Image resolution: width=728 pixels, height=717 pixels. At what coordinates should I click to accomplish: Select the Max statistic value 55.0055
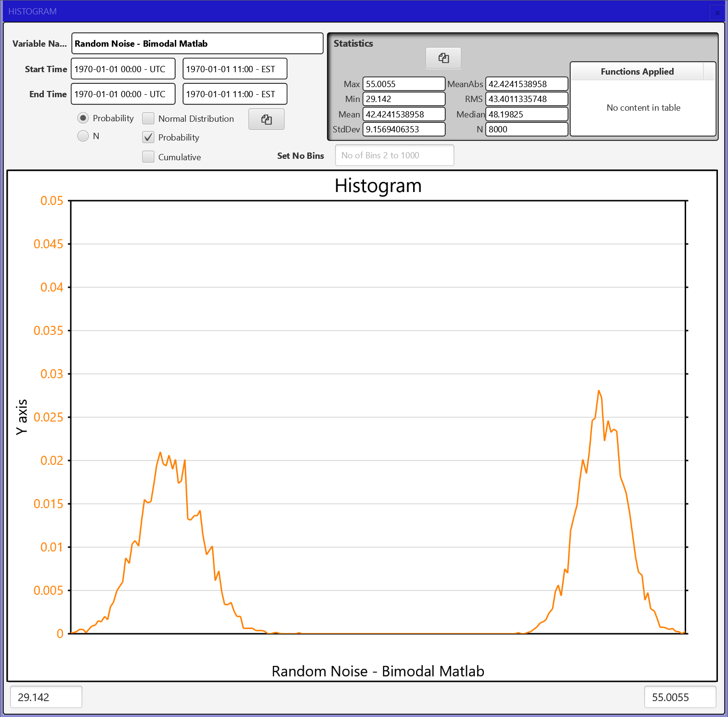point(403,83)
